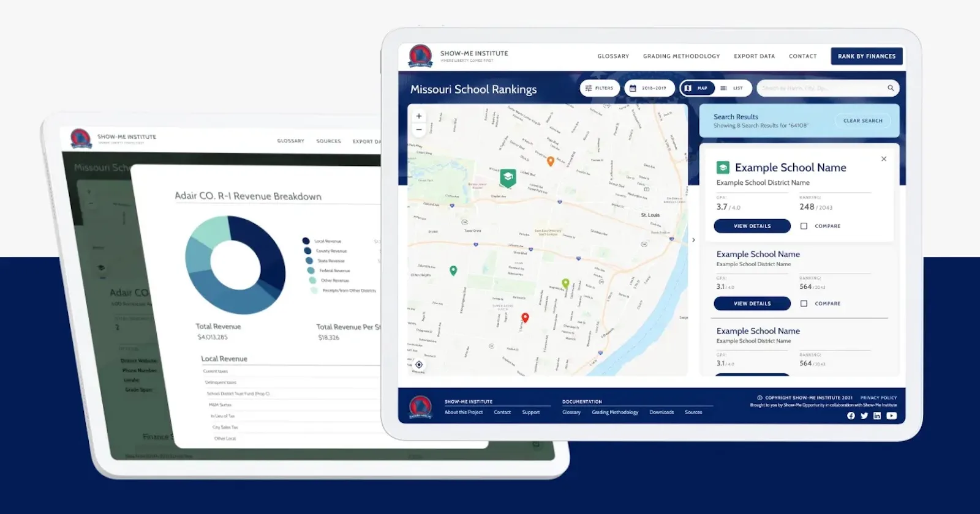
Task: Click the school search input field
Action: [x=820, y=88]
